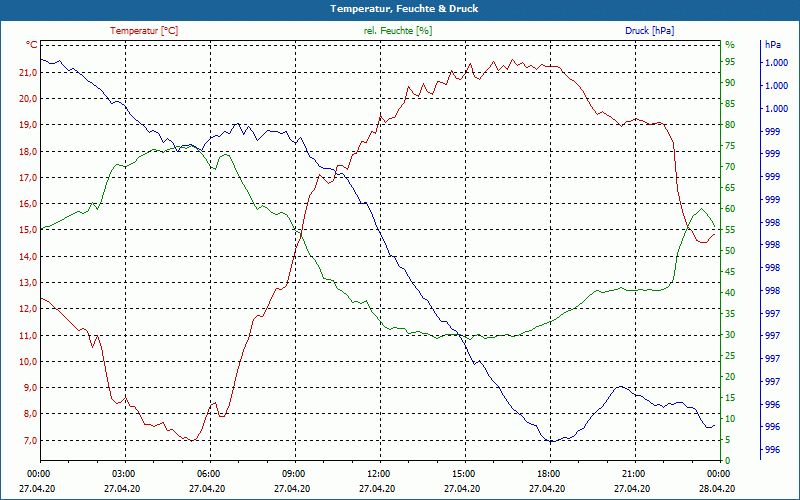Image resolution: width=800 pixels, height=500 pixels.
Task: Click the '12:00' time axis label
Action: [378, 473]
